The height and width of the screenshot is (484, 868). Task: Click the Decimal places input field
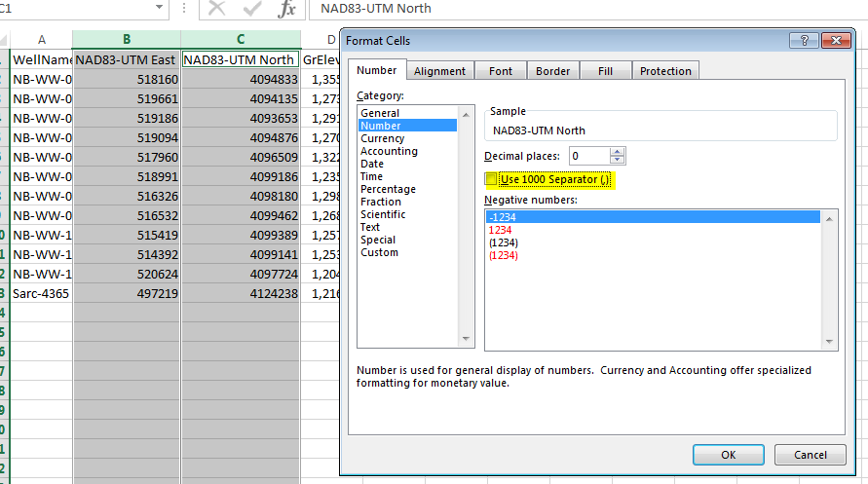(x=589, y=156)
